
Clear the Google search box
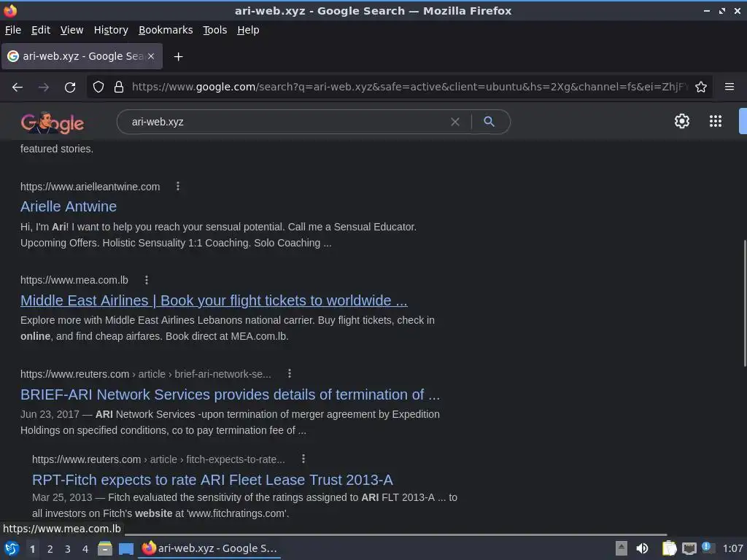[455, 122]
